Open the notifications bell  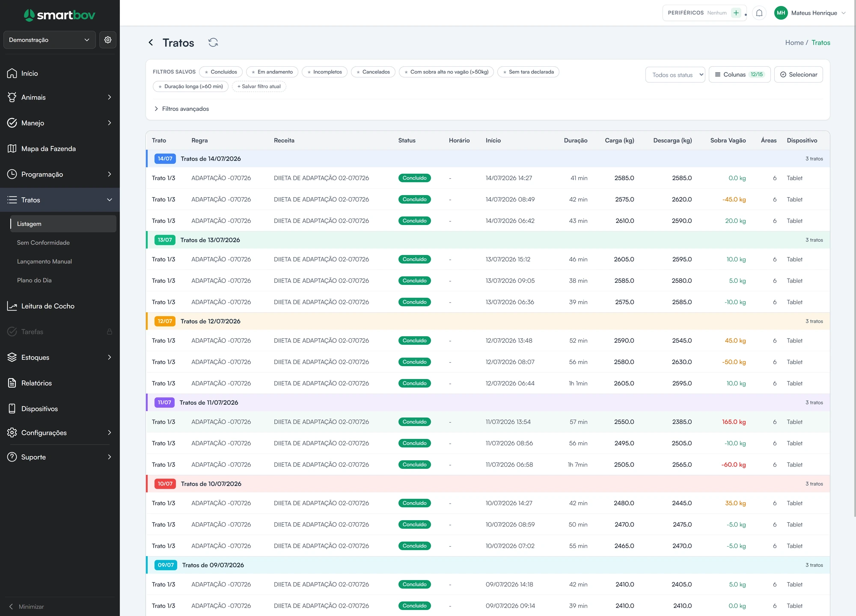(x=759, y=13)
